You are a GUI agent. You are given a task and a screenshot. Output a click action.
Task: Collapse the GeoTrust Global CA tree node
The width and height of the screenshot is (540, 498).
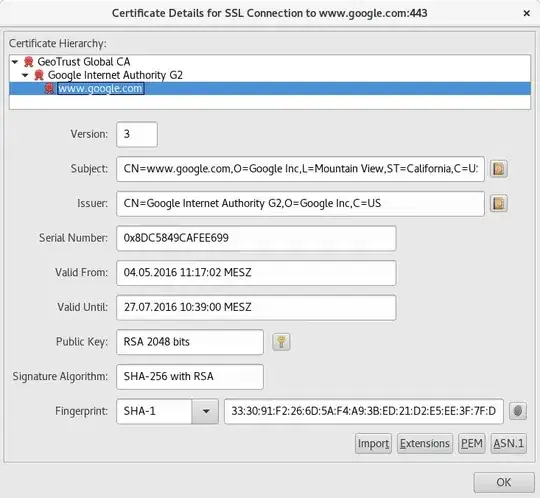point(15,62)
